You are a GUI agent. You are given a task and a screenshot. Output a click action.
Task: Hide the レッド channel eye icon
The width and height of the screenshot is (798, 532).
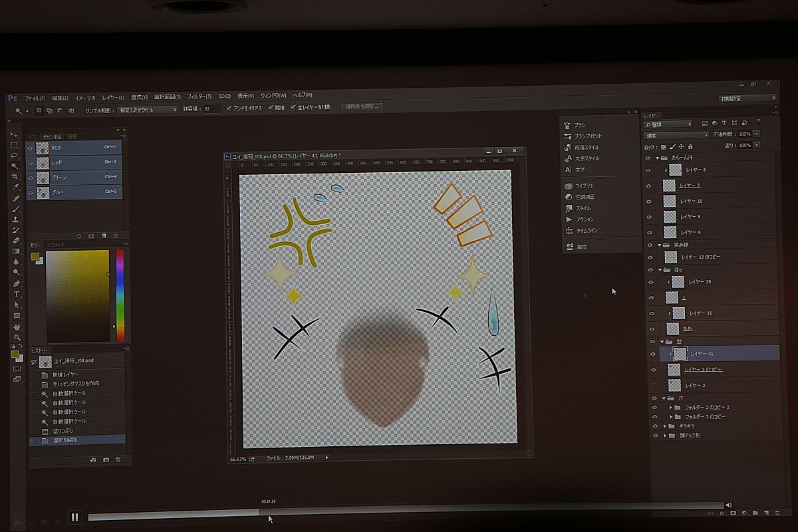(31, 162)
